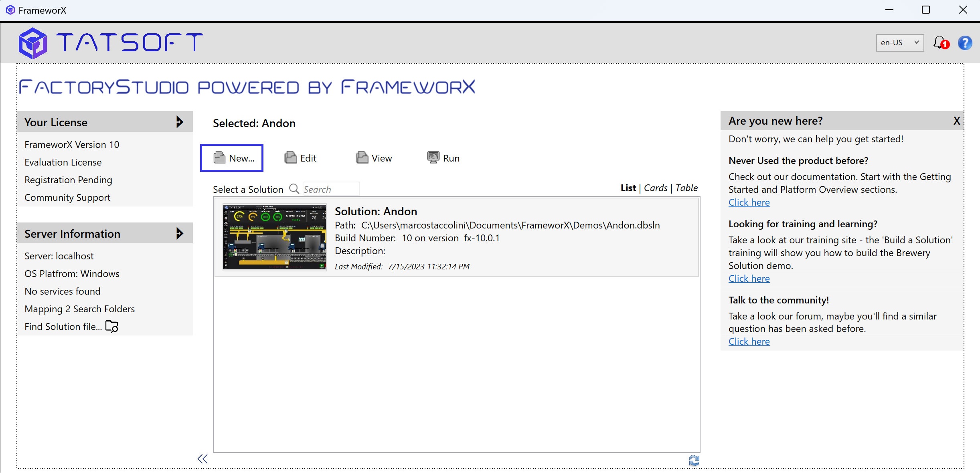Switch to List view
This screenshot has height=473, width=980.
point(628,188)
